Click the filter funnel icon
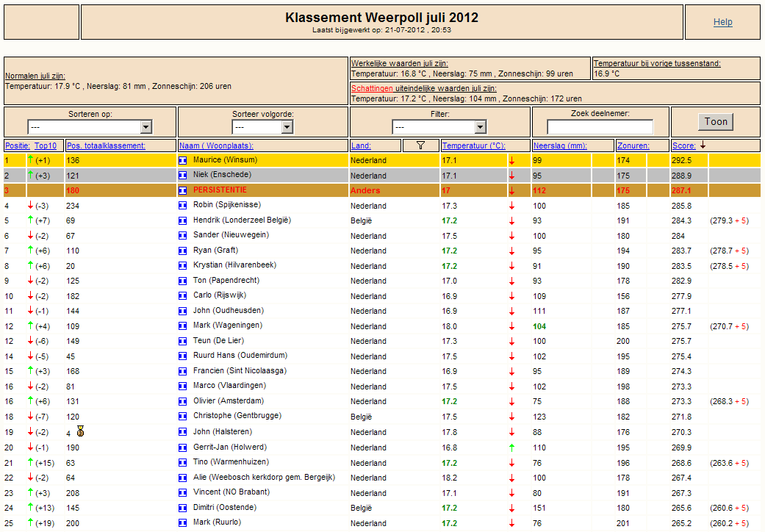The image size is (765, 532). tap(420, 145)
